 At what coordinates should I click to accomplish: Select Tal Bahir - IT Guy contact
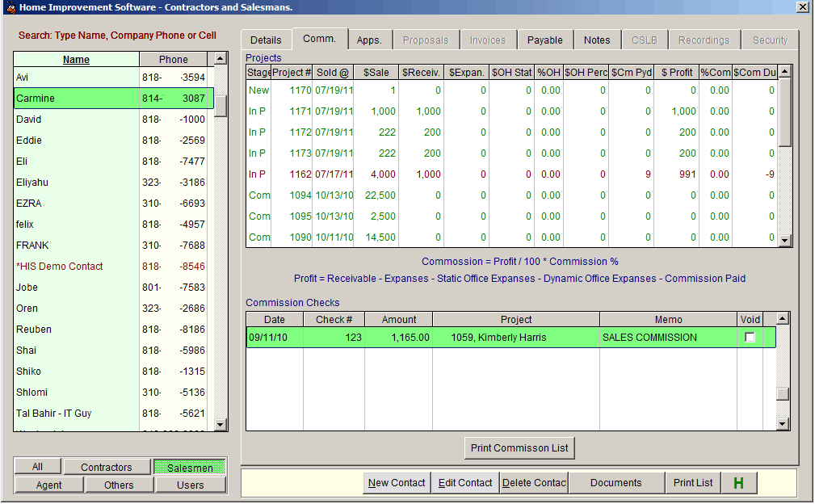[x=113, y=413]
